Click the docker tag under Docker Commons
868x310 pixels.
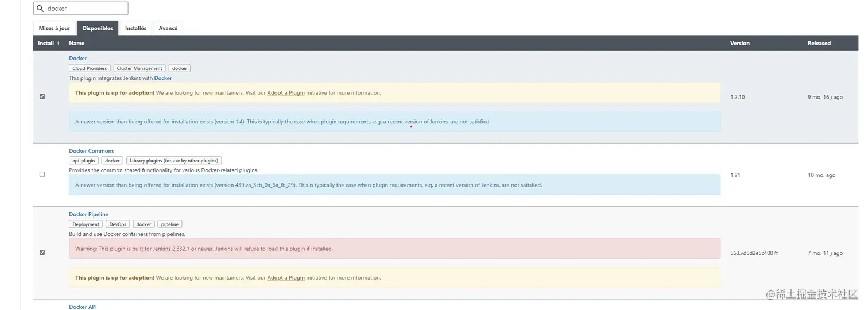113,161
